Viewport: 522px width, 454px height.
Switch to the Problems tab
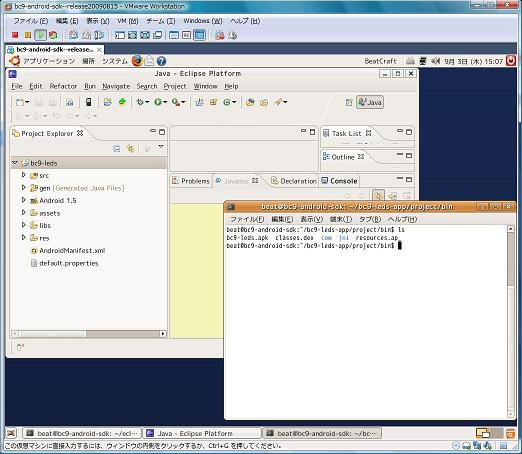point(191,181)
